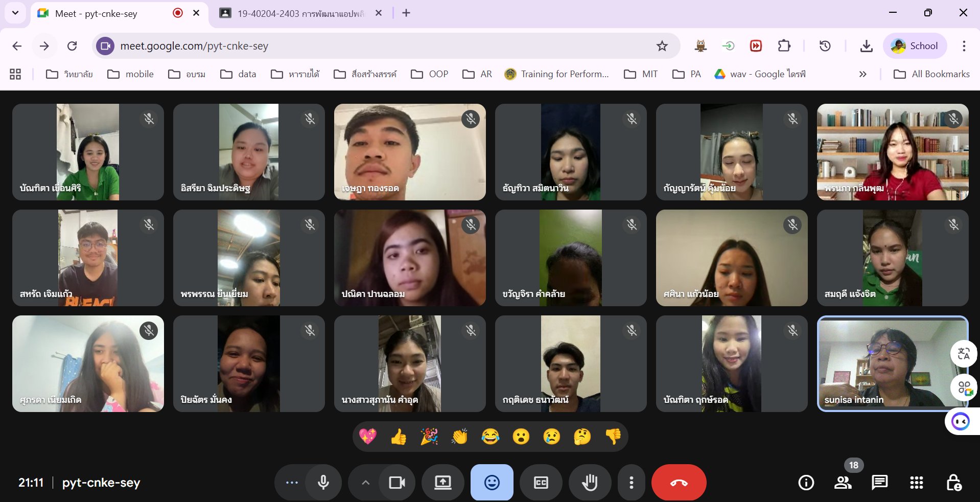Toggle the raise hand button
The image size is (980, 502).
[590, 483]
